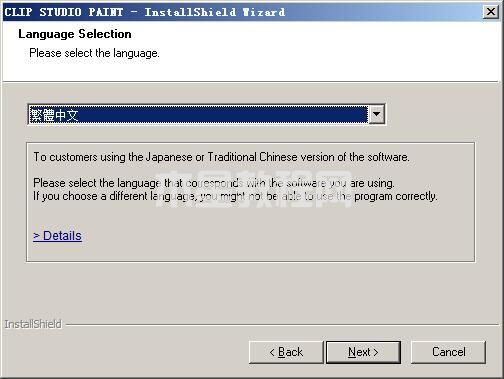The width and height of the screenshot is (504, 379).
Task: Click the 'To customers using the Japanese' sentence
Action: 221,157
